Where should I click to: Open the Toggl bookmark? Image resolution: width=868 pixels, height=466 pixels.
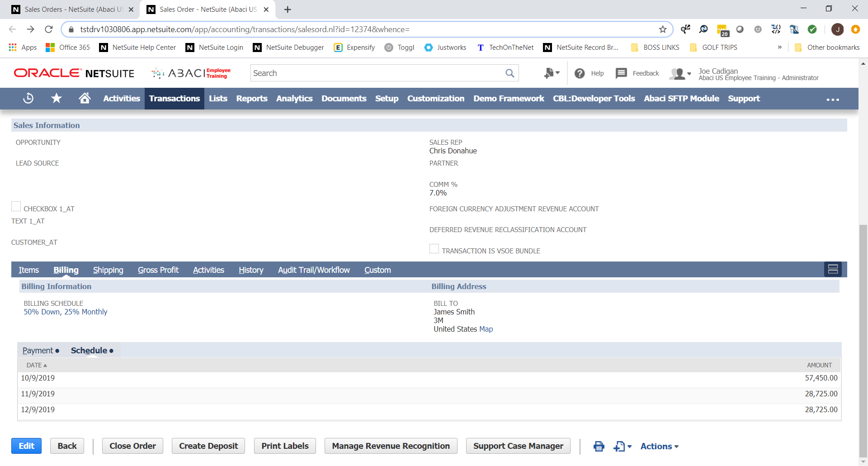click(x=400, y=48)
